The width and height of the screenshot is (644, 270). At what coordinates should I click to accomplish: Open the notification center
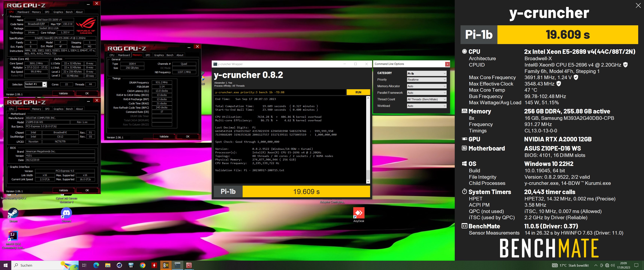coord(637,265)
